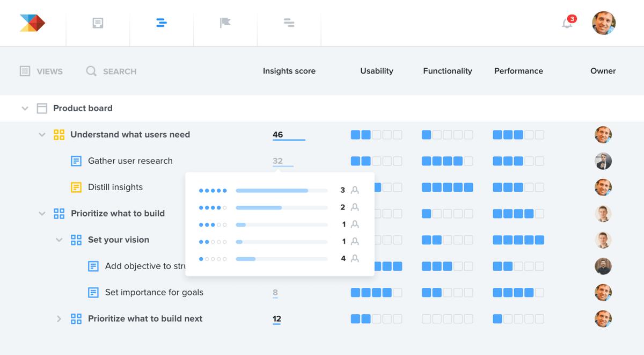Expand Prioritize what to build next

point(59,319)
